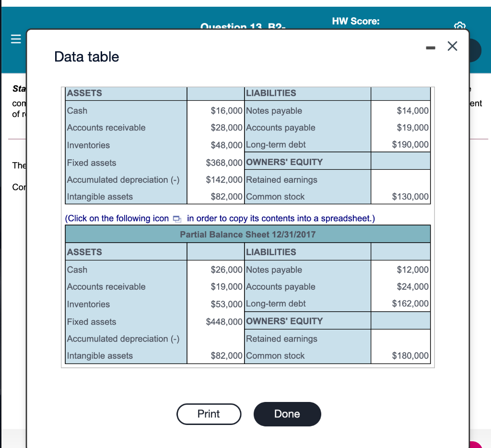This screenshot has height=448, width=491.
Task: Click the HW Score label
Action: [x=356, y=21]
